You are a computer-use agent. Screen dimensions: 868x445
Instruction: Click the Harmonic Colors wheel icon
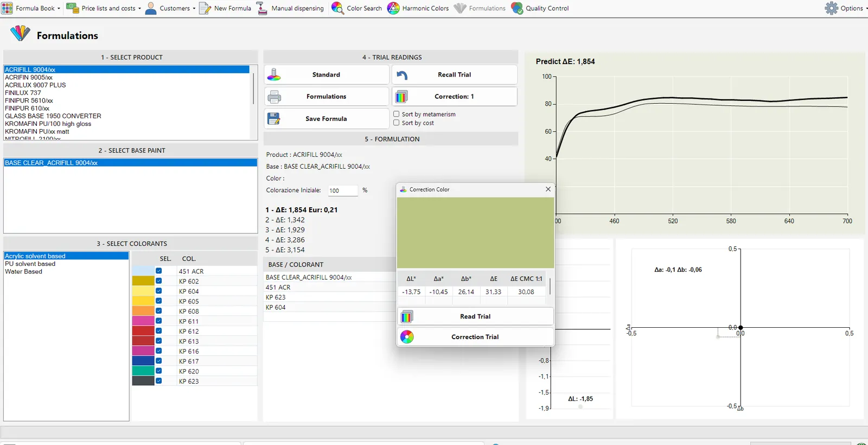click(x=393, y=8)
